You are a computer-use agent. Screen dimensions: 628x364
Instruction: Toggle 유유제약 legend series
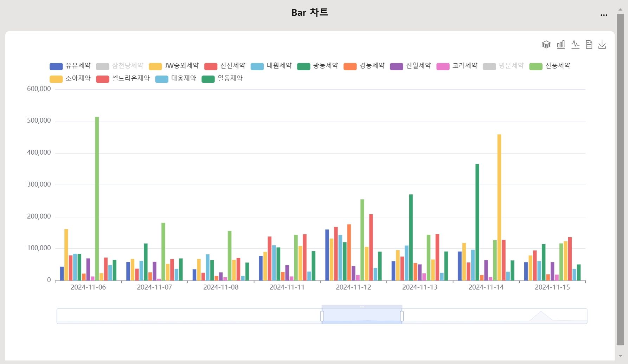coord(70,66)
